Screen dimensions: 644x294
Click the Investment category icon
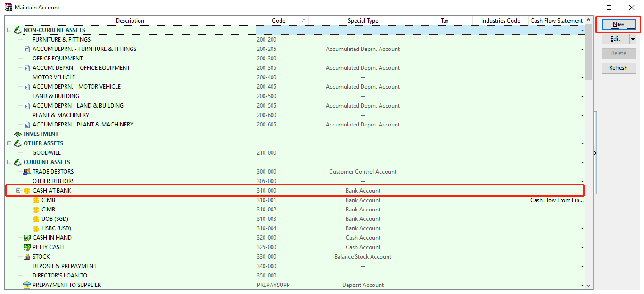pos(17,134)
